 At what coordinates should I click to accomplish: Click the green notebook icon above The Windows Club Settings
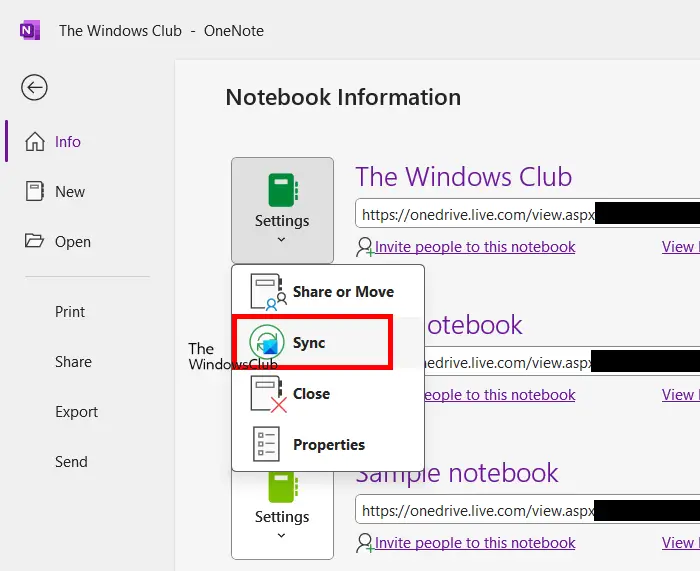pos(283,190)
